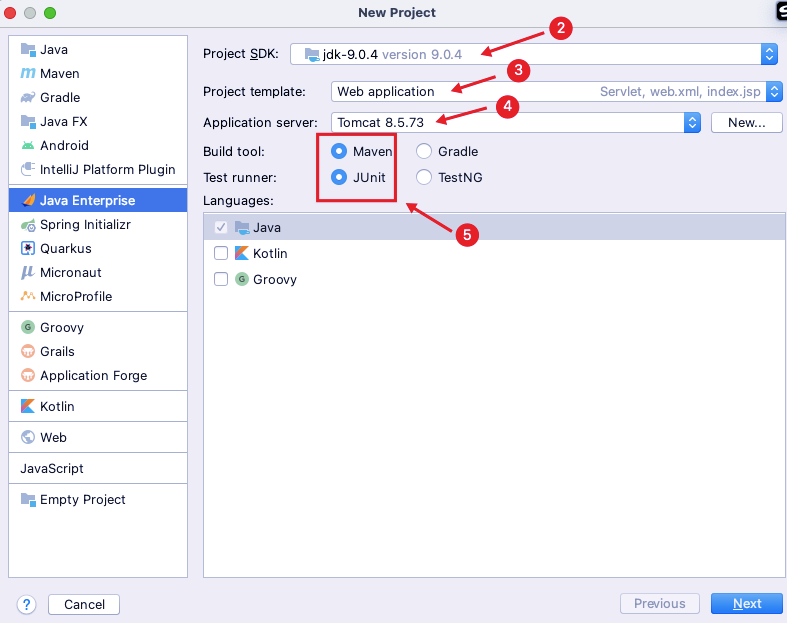Open the Project template dropdown arrow
Image resolution: width=787 pixels, height=623 pixels.
point(774,92)
